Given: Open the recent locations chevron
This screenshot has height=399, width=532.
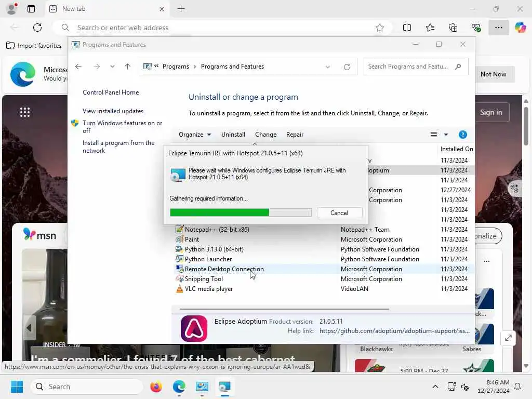Looking at the screenshot, I should [112, 66].
